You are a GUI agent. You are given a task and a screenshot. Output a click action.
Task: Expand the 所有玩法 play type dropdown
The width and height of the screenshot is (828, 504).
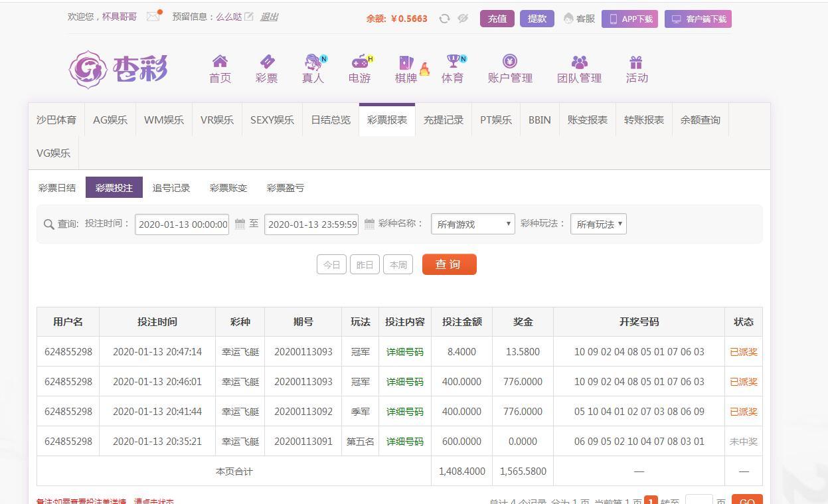[598, 224]
